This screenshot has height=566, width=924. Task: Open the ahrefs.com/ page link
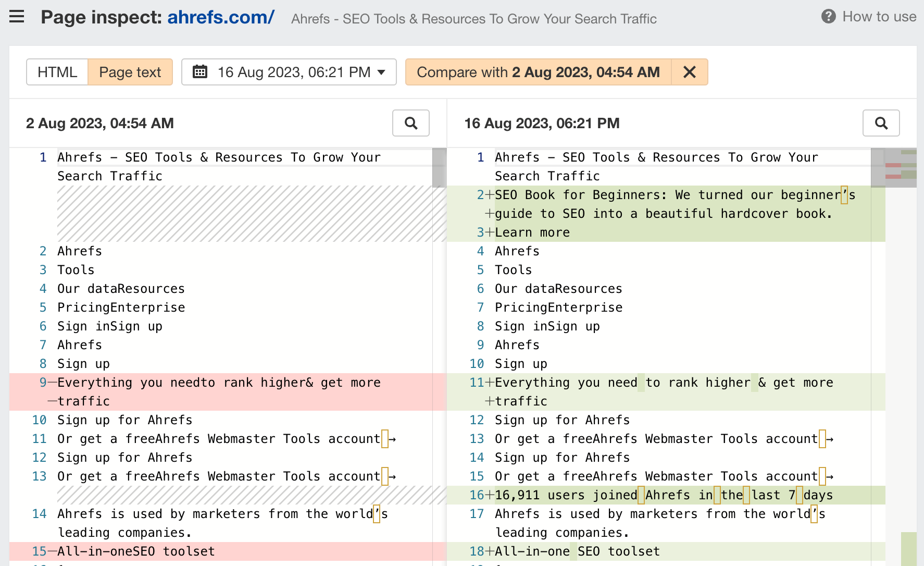click(x=220, y=17)
